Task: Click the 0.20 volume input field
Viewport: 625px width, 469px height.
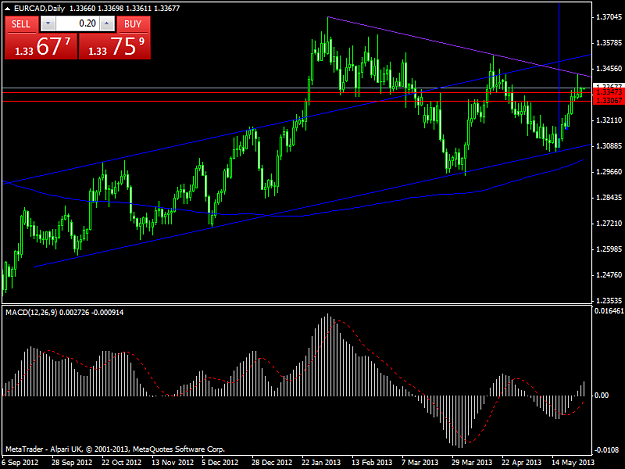Action: [77, 24]
